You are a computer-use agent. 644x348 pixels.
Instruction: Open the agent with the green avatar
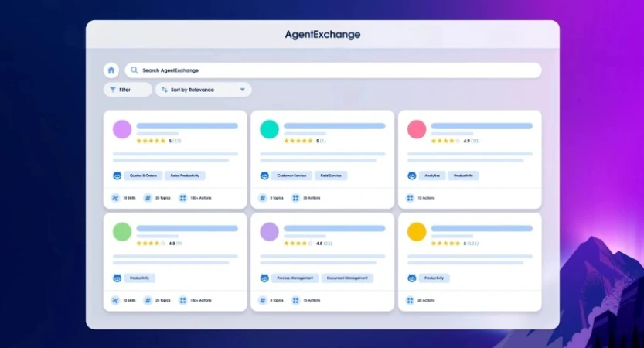122,231
